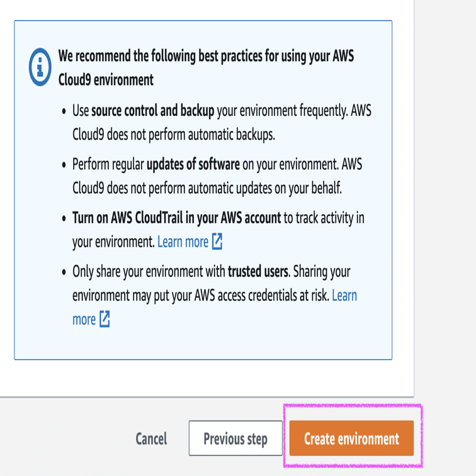Open the CloudTrail 'Learn more' link
476x476 pixels.
click(183, 242)
